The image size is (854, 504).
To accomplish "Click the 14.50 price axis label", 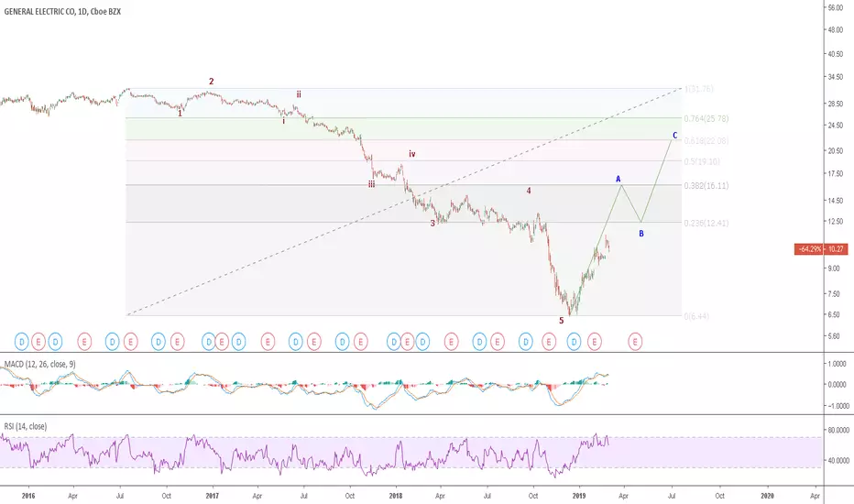I will coord(836,201).
